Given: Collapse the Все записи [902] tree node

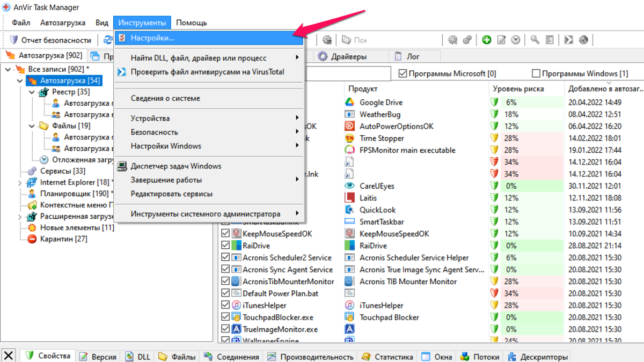Looking at the screenshot, I should point(9,69).
